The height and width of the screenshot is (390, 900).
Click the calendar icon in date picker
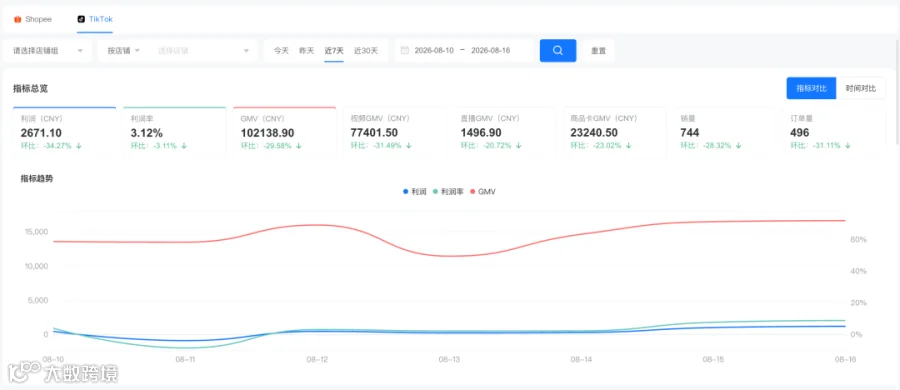click(x=405, y=51)
